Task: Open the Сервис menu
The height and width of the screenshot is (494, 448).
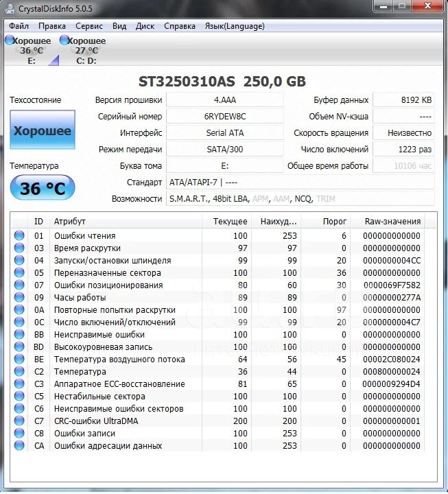Action: pyautogui.click(x=89, y=26)
